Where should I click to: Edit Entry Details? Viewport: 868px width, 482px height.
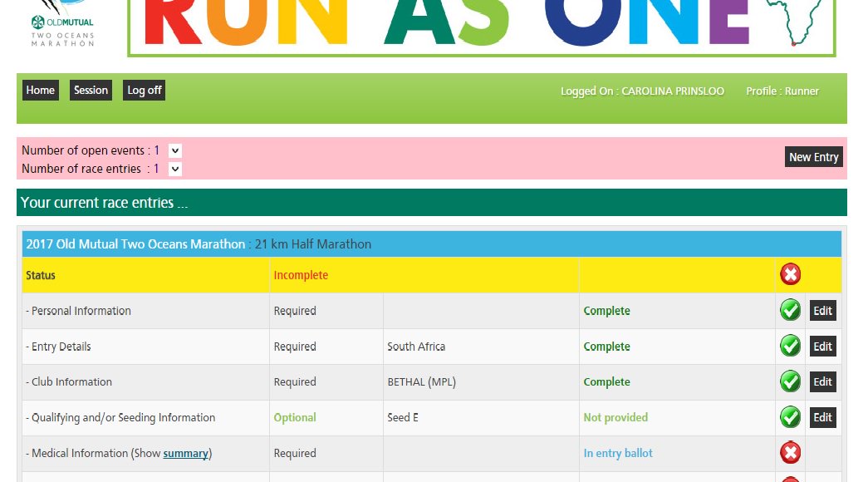[x=822, y=347]
